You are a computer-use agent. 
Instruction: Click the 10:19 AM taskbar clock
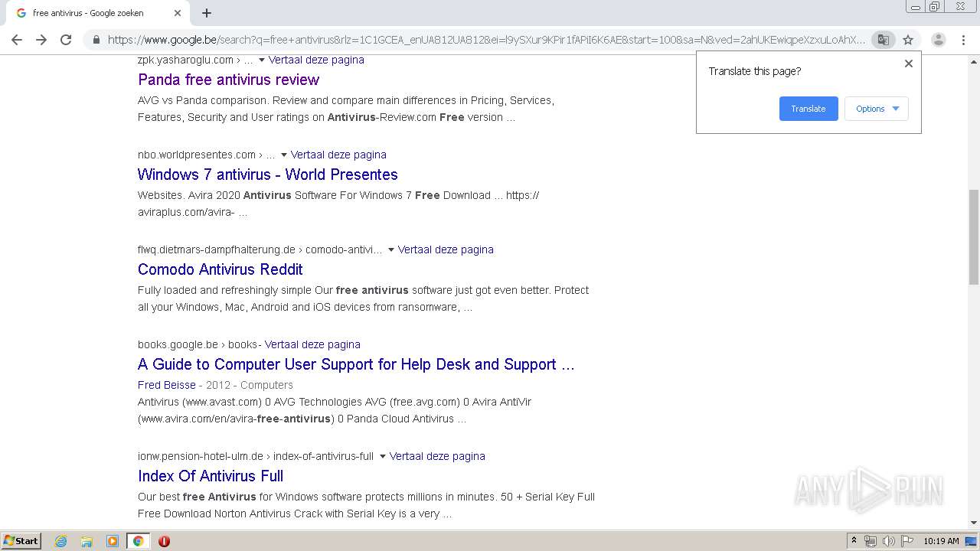[x=941, y=541]
